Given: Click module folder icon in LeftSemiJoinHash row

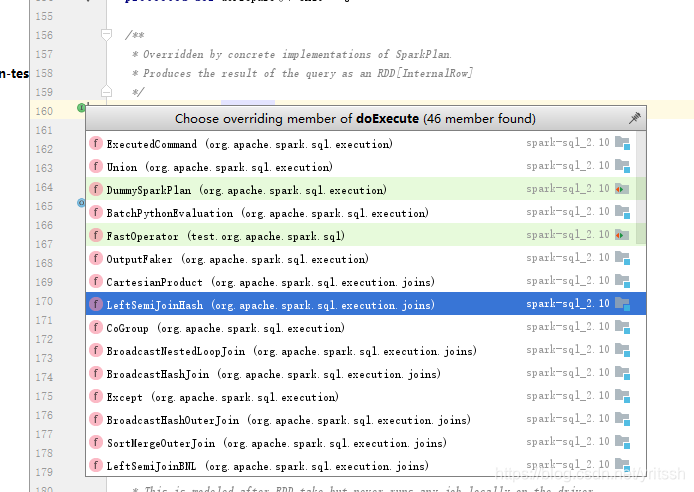Looking at the screenshot, I should tap(622, 304).
